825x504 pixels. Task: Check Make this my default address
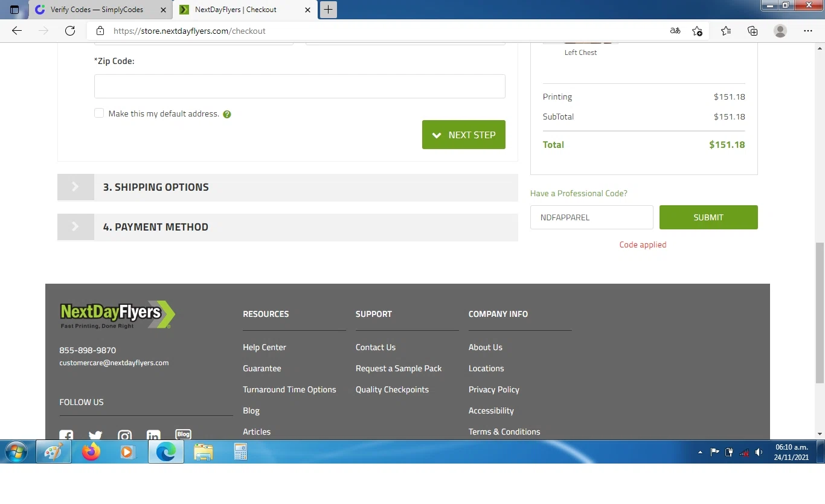(x=99, y=113)
